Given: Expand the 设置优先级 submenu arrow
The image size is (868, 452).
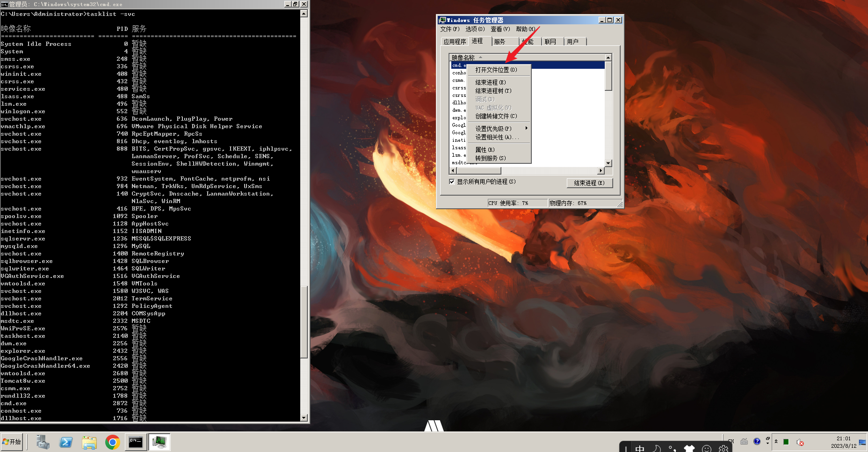Looking at the screenshot, I should pos(527,128).
